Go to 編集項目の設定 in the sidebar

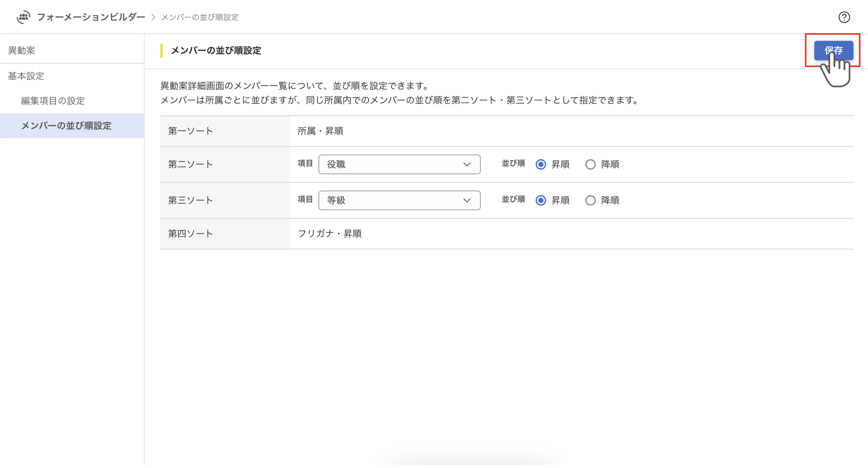click(x=53, y=101)
